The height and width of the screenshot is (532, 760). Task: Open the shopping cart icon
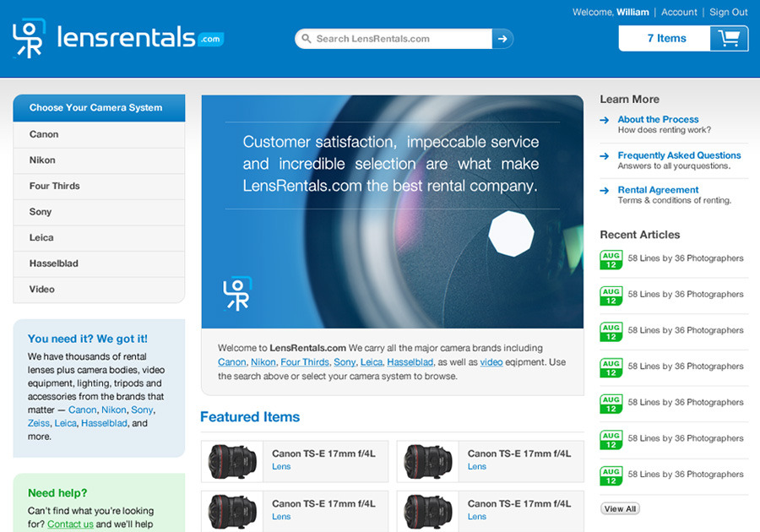[x=729, y=38]
